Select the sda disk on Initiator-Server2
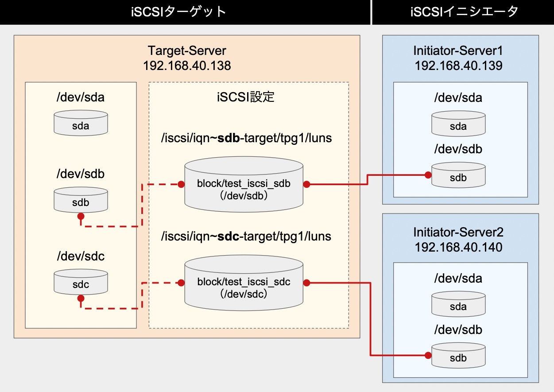Viewport: 554px width, 392px height. tap(458, 304)
